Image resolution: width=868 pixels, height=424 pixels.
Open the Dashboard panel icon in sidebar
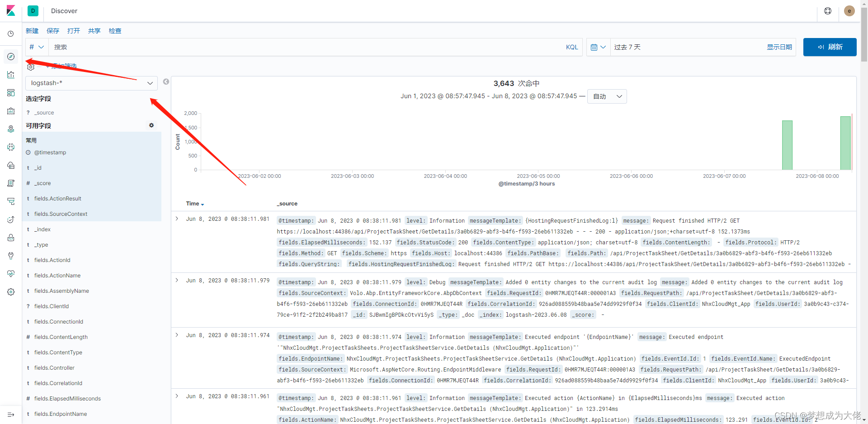tap(11, 93)
